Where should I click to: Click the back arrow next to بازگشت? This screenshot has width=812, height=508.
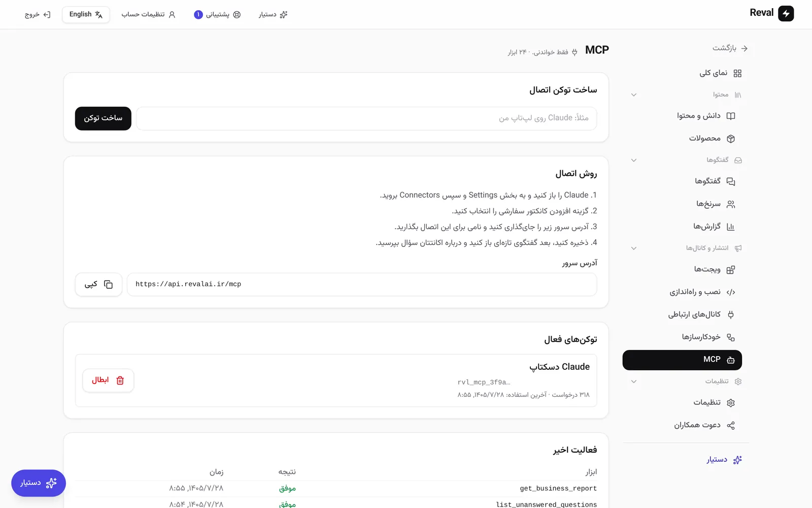pyautogui.click(x=745, y=48)
